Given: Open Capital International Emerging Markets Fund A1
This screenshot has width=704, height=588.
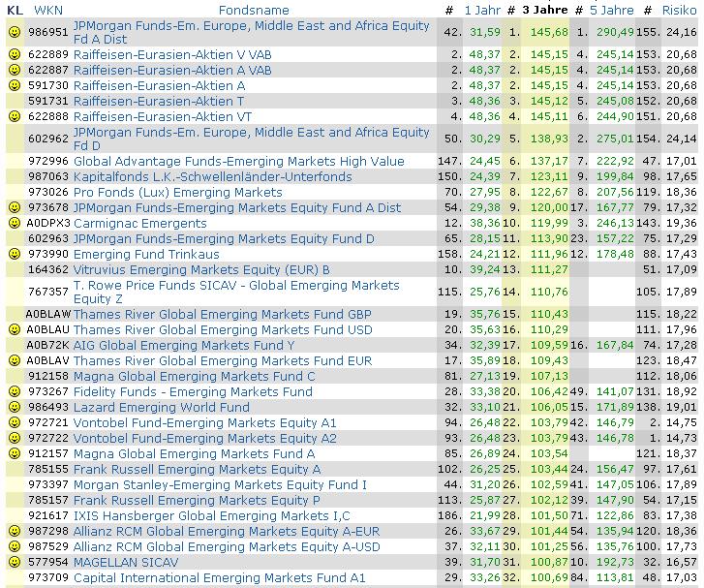Looking at the screenshot, I should point(220,577).
